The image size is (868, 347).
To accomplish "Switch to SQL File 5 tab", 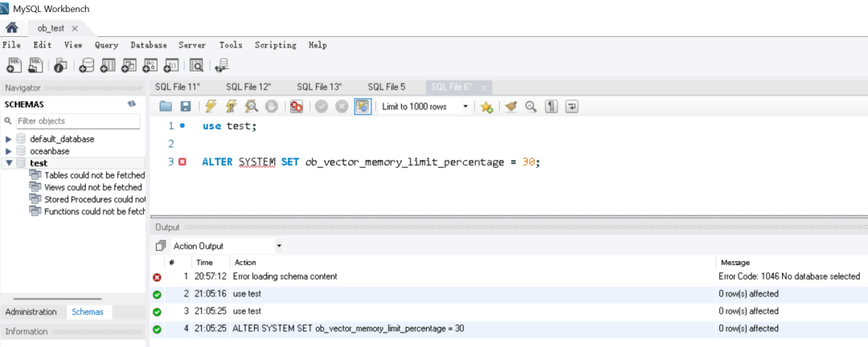I will click(387, 87).
